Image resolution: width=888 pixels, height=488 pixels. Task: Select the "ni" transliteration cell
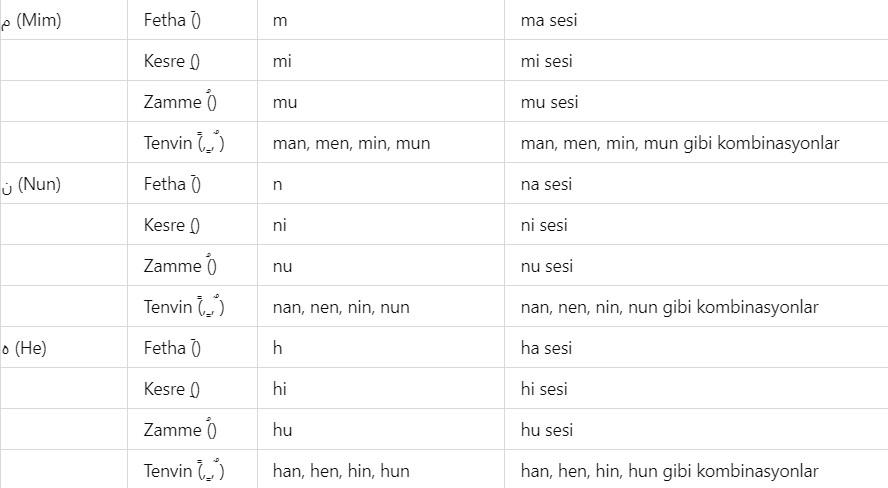click(x=280, y=225)
